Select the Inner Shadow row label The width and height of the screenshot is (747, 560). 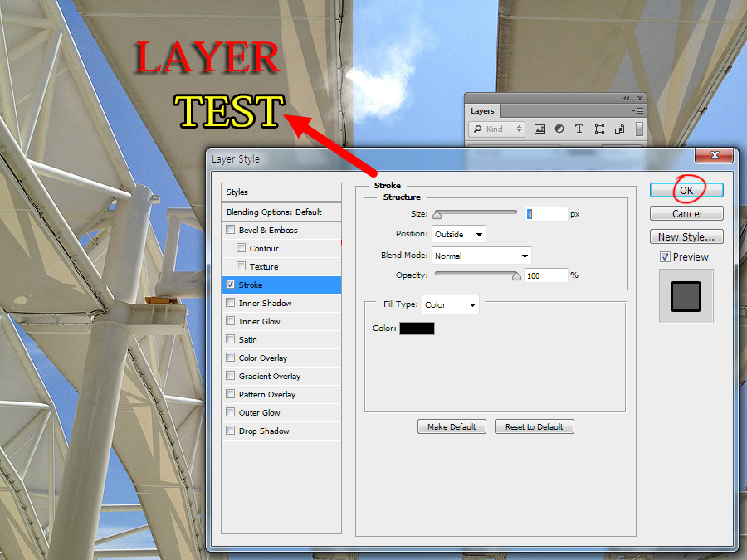[265, 303]
